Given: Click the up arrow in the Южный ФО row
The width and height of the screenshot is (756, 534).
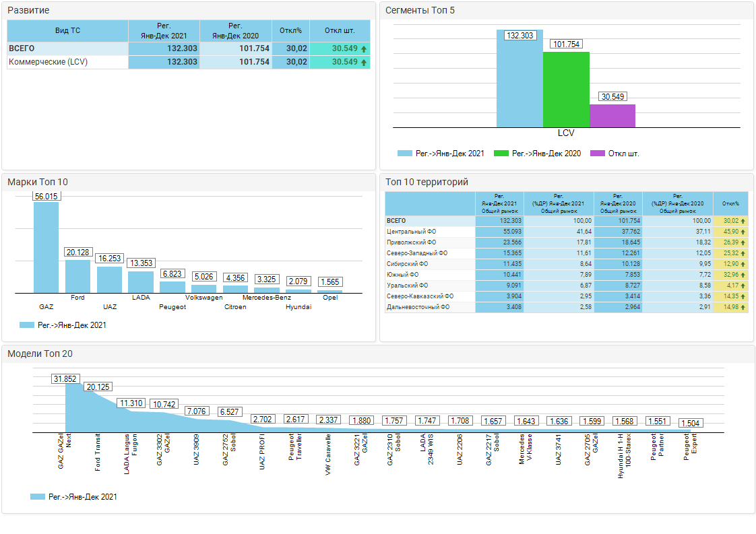Looking at the screenshot, I should (x=743, y=275).
